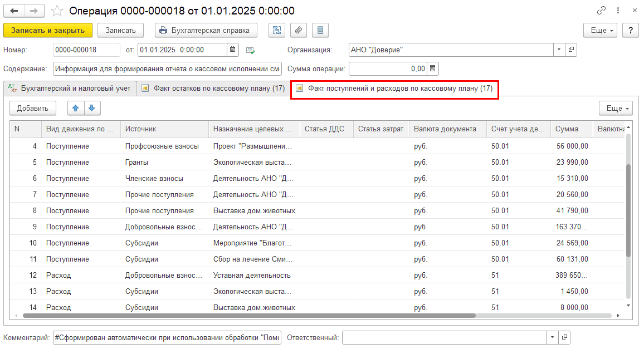Copy link to this operation
644x349 pixels.
[x=601, y=11]
